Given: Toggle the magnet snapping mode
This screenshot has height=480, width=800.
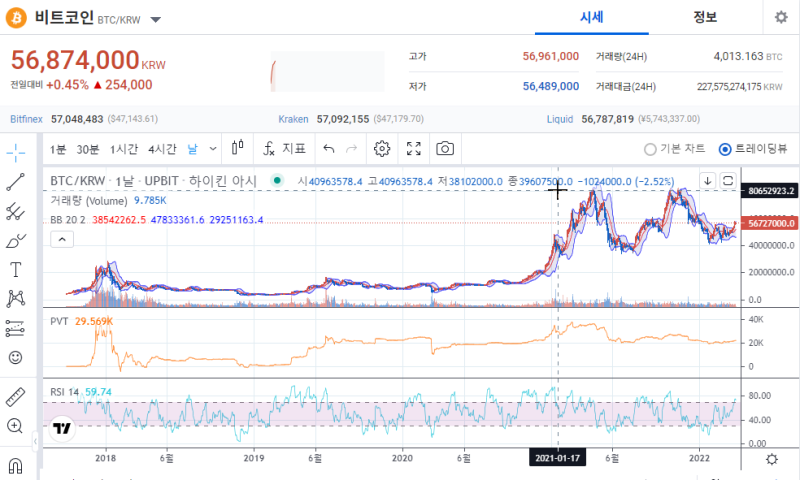Looking at the screenshot, I should 15,466.
